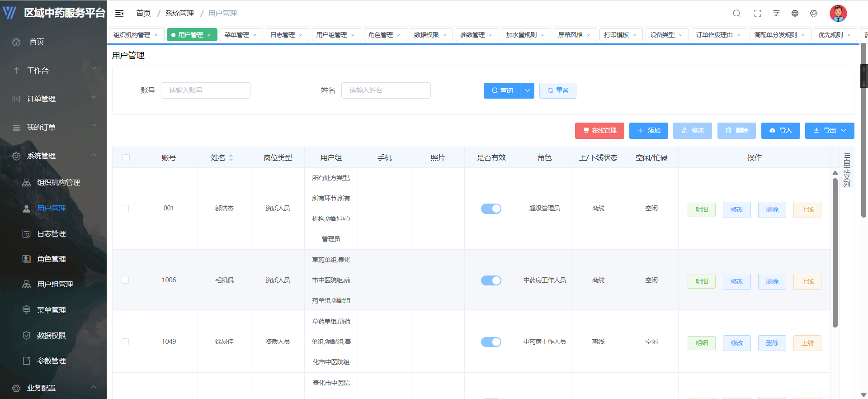Viewport: 868px width, 399px height.
Task: Sort table by 姓名 column arrows
Action: 231,158
